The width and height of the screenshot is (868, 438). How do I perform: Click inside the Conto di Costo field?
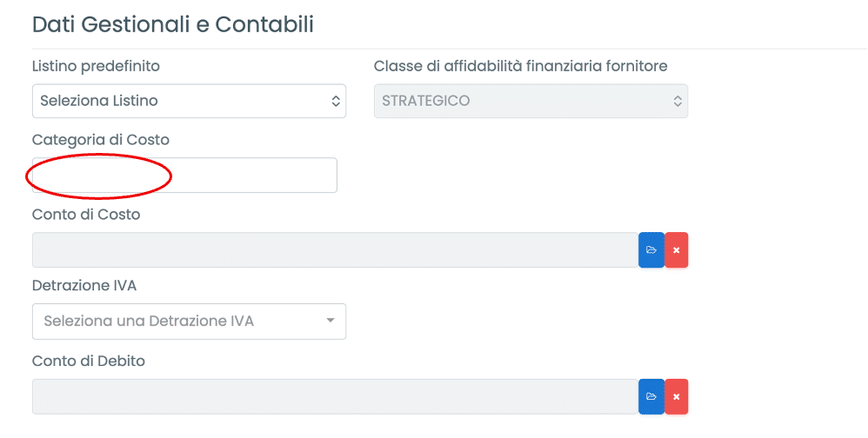click(x=335, y=250)
